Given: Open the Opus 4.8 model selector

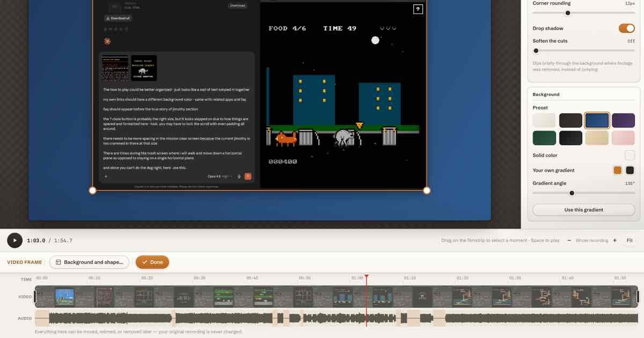Looking at the screenshot, I should pos(221,177).
